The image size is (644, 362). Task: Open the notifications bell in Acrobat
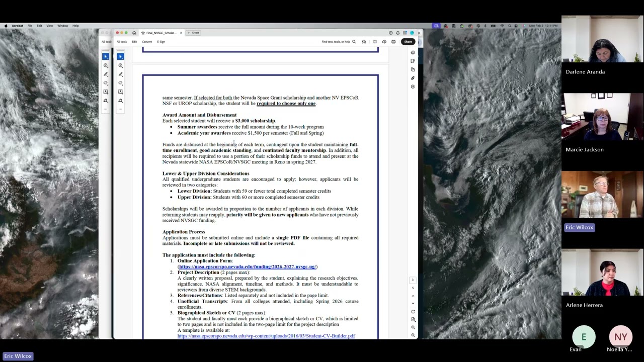tap(397, 33)
